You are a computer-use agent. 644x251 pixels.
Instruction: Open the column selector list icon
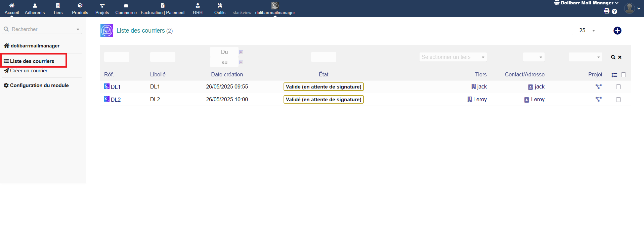click(614, 75)
